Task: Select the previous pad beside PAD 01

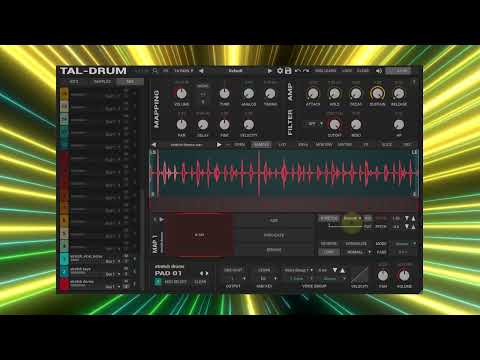Action: pyautogui.click(x=201, y=273)
